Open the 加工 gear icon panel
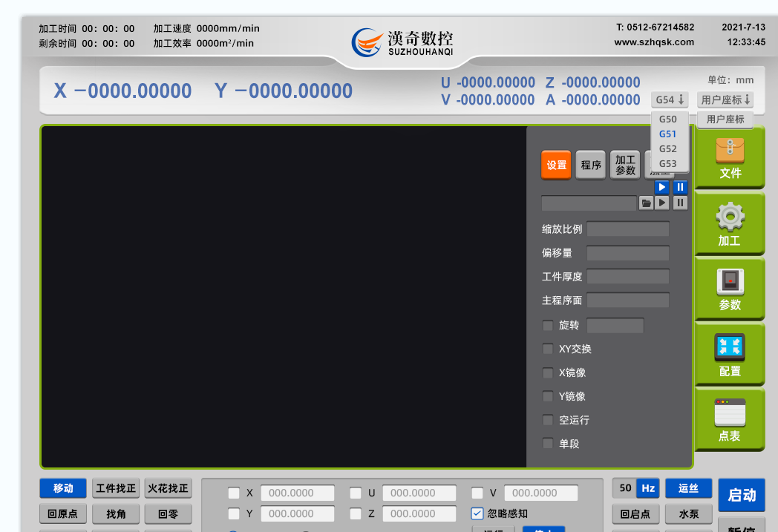This screenshot has height=532, width=778. (x=729, y=224)
